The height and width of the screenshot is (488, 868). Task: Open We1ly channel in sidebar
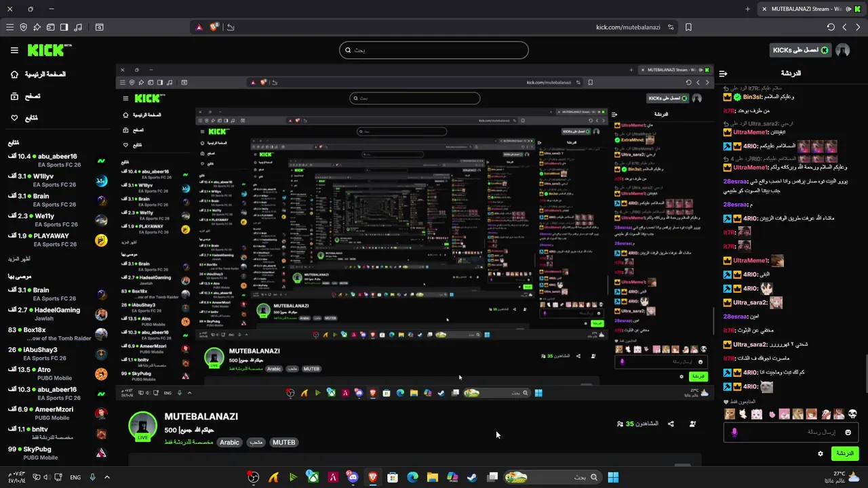click(58, 220)
